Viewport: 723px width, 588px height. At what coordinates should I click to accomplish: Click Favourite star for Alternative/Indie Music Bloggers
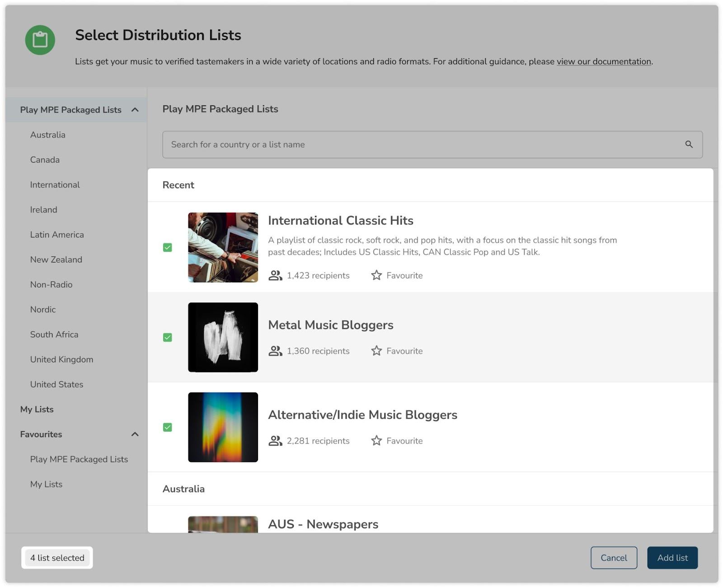[376, 440]
